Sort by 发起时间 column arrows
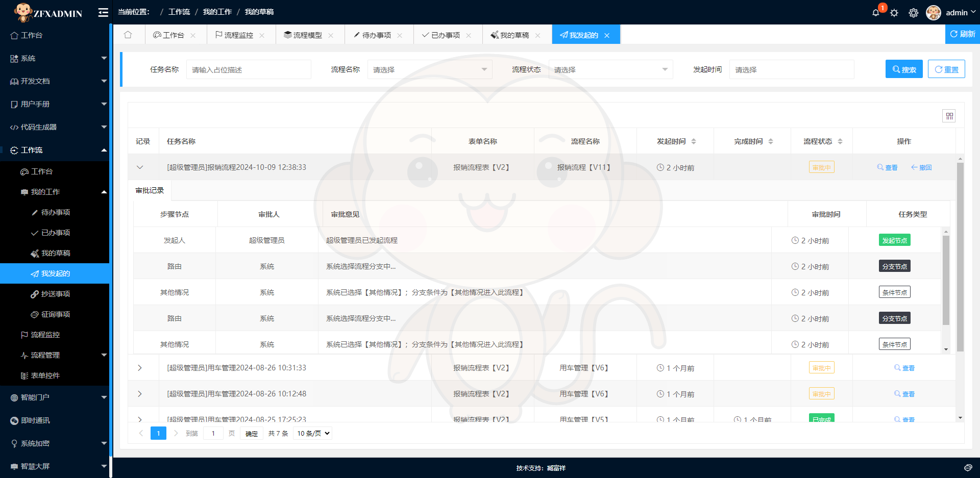Image resolution: width=980 pixels, height=478 pixels. coord(694,141)
